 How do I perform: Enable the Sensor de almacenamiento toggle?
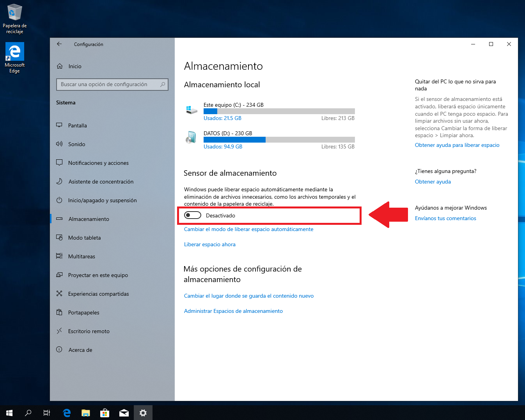[x=193, y=215]
